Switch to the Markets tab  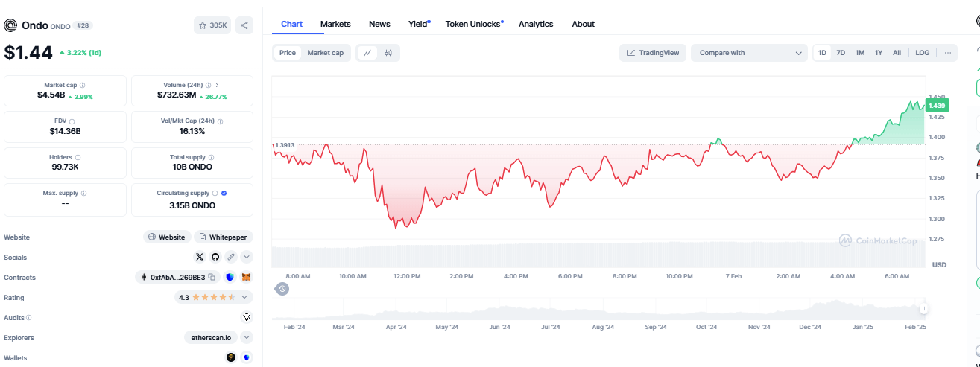(335, 24)
